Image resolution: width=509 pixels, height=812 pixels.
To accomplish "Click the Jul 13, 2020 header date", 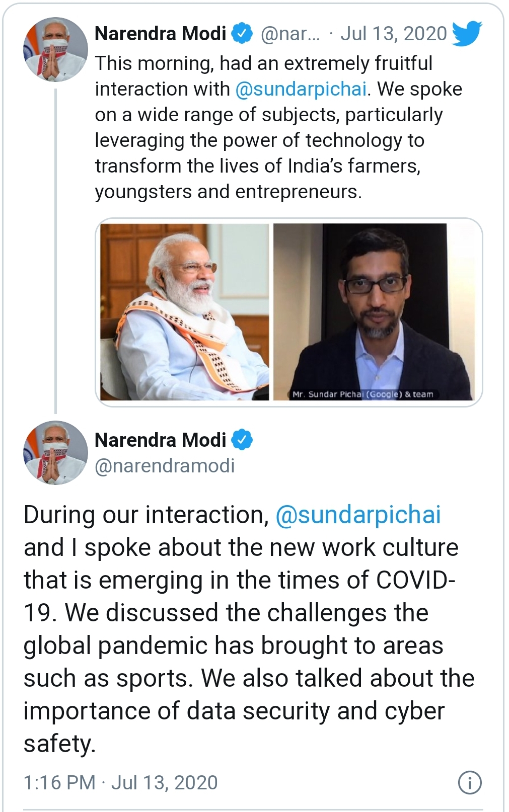I will pyautogui.click(x=393, y=34).
